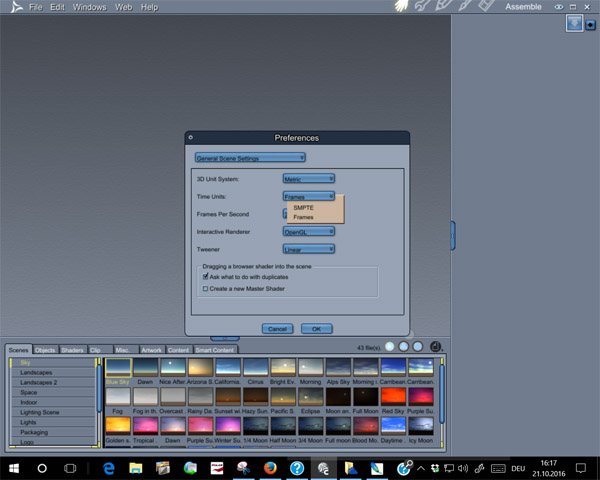Switch to the Content browser tab
This screenshot has height=480, width=600.
point(178,350)
